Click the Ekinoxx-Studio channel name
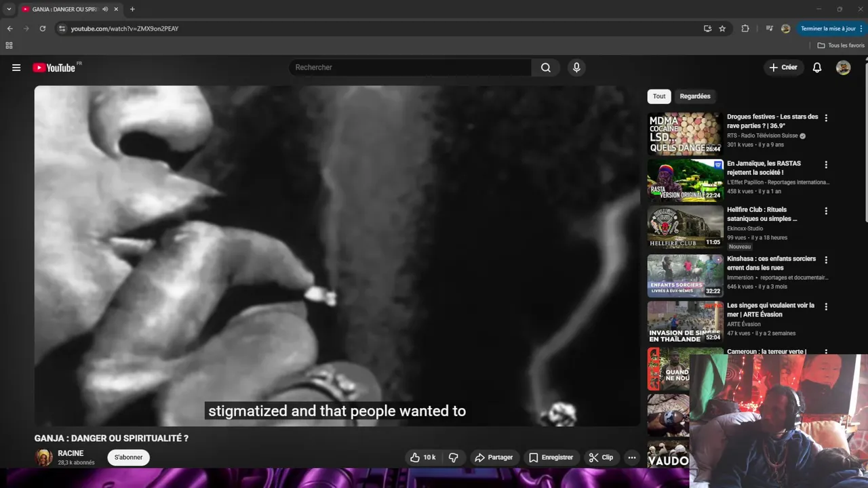868x488 pixels. (745, 228)
